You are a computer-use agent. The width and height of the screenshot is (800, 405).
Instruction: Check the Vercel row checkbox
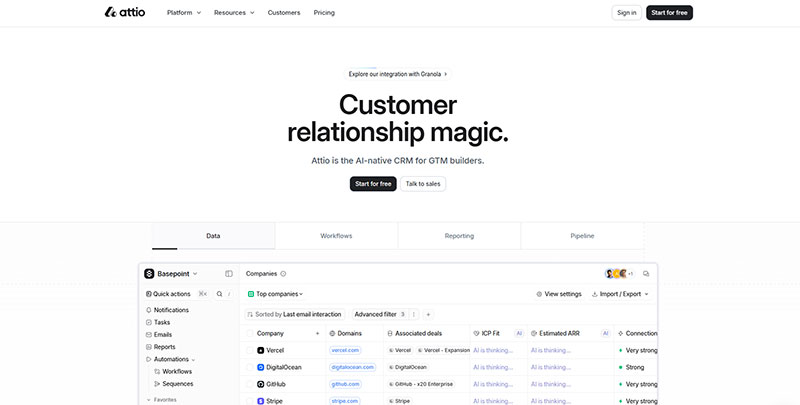tap(249, 350)
